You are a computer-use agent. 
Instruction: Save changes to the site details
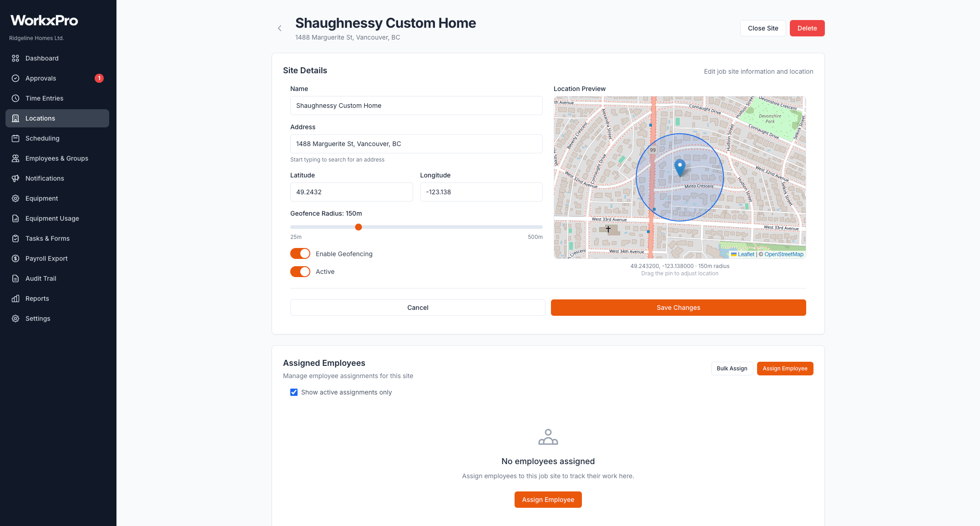tap(678, 308)
